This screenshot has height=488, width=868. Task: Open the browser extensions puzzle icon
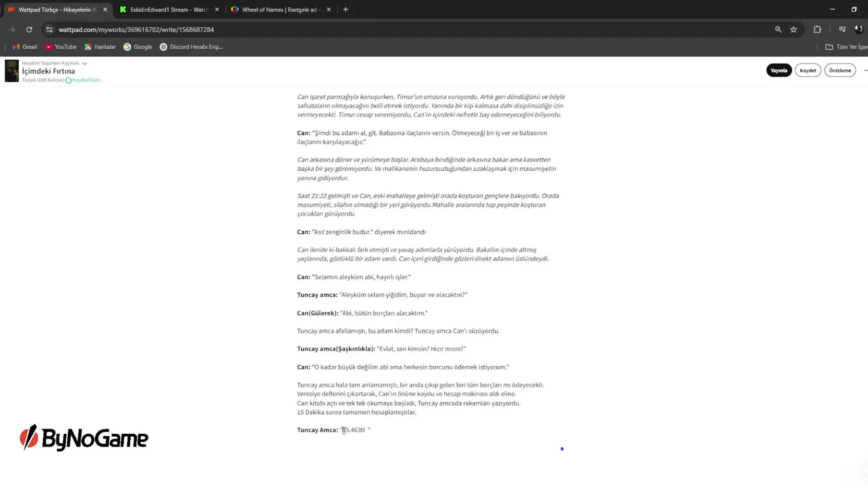click(x=817, y=30)
